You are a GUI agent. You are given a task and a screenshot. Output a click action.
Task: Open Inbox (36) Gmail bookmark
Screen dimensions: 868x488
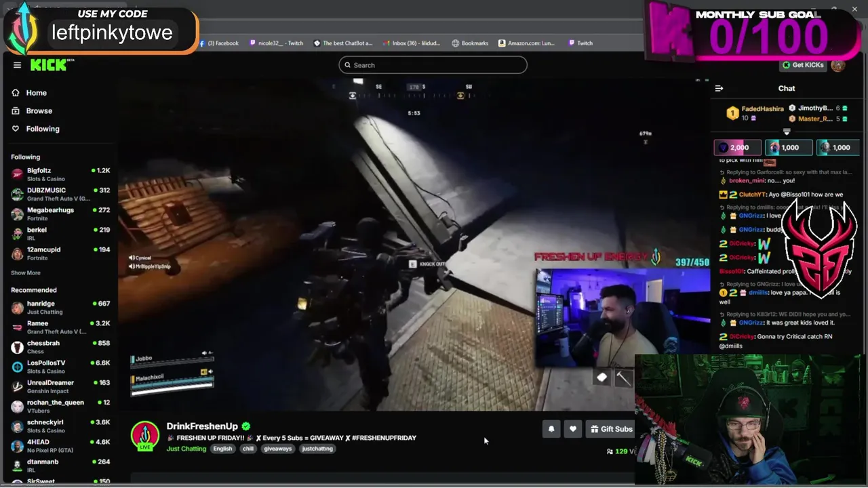[412, 43]
